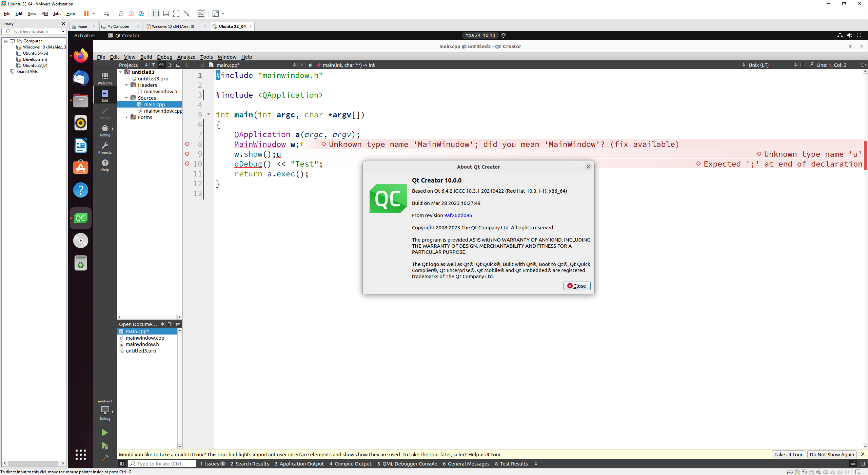Click the filter tree icon in Projects pane
This screenshot has width=868, height=475.
click(x=153, y=65)
